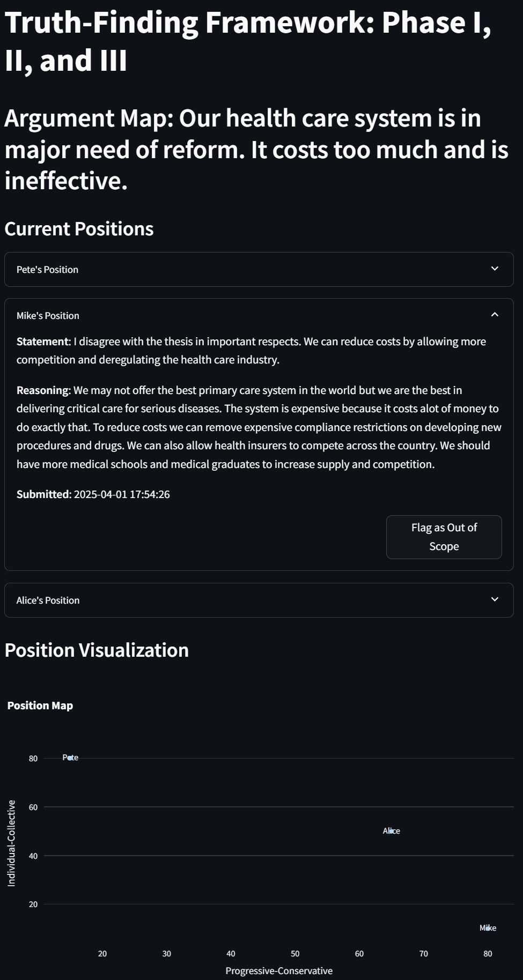Click the Position Map chart title
Image resolution: width=523 pixels, height=980 pixels.
(x=40, y=706)
